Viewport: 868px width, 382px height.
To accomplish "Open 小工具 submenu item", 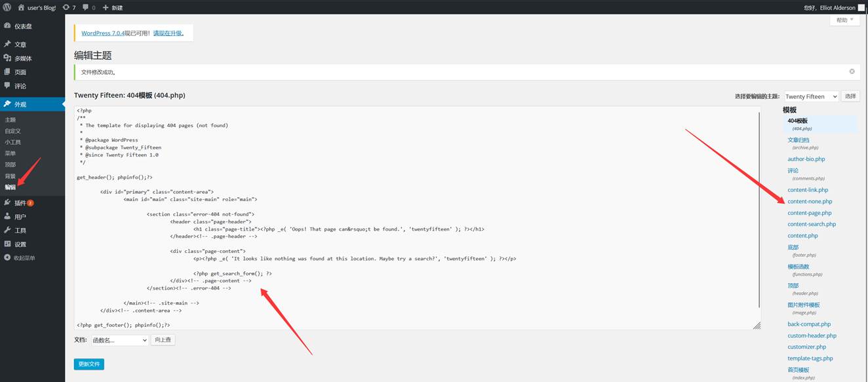I will tap(12, 142).
